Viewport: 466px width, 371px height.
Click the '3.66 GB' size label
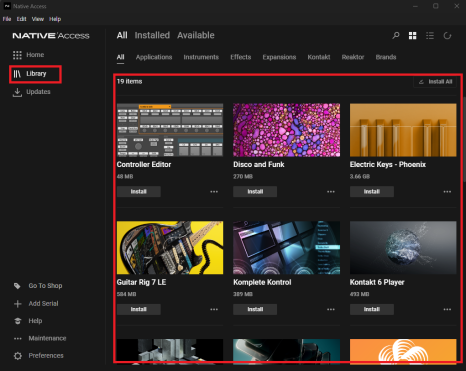360,176
